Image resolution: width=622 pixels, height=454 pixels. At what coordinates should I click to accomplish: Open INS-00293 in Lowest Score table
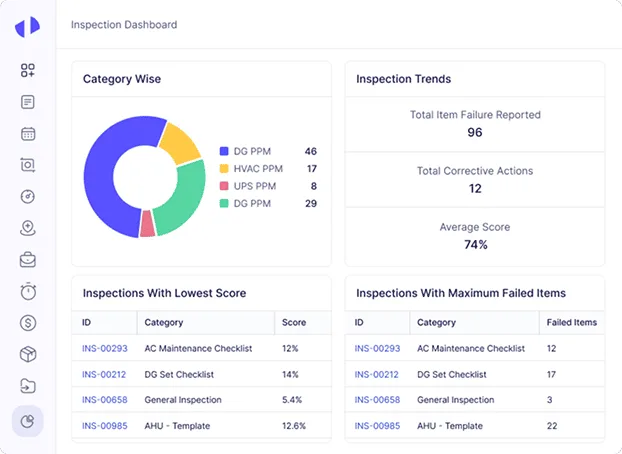[105, 348]
